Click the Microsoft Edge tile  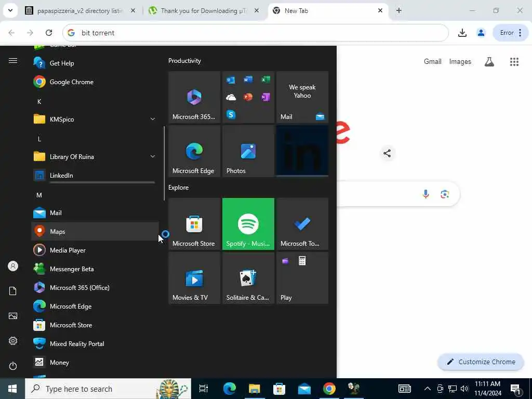(194, 151)
